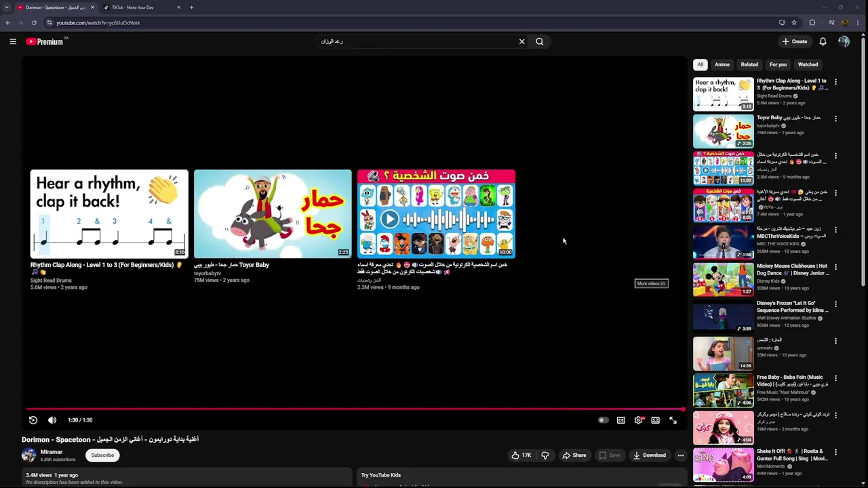Open the tab search chevron in Chrome
This screenshot has width=868, height=488.
click(7, 7)
